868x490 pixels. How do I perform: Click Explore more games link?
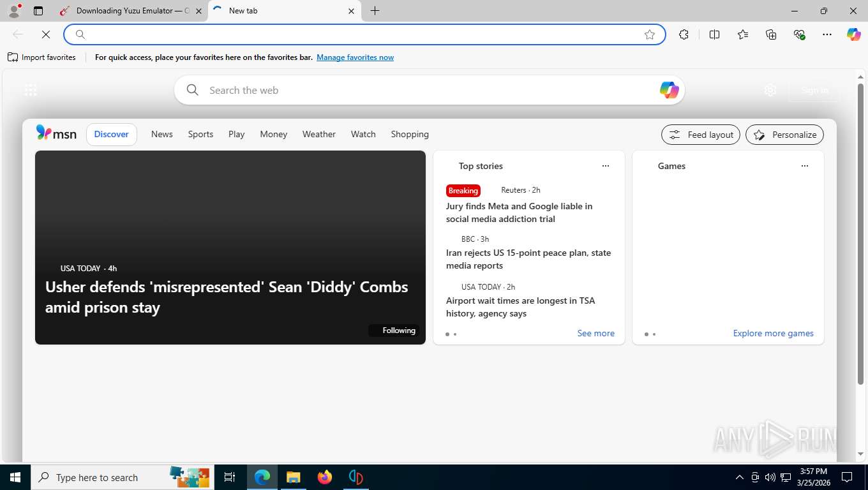tap(773, 333)
